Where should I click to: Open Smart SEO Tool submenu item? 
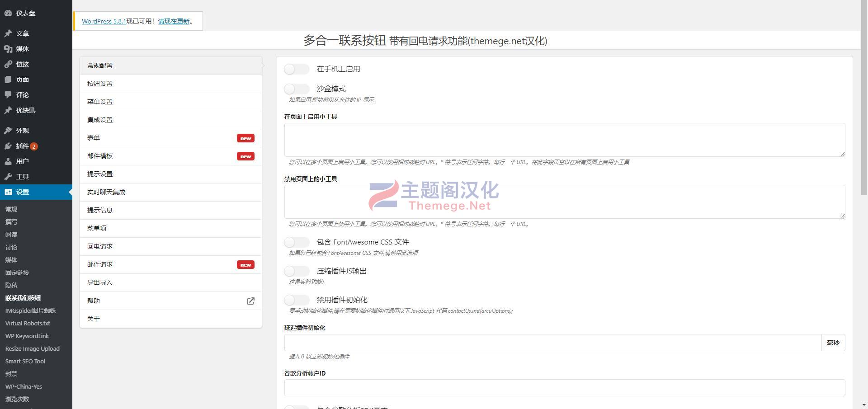pyautogui.click(x=25, y=361)
